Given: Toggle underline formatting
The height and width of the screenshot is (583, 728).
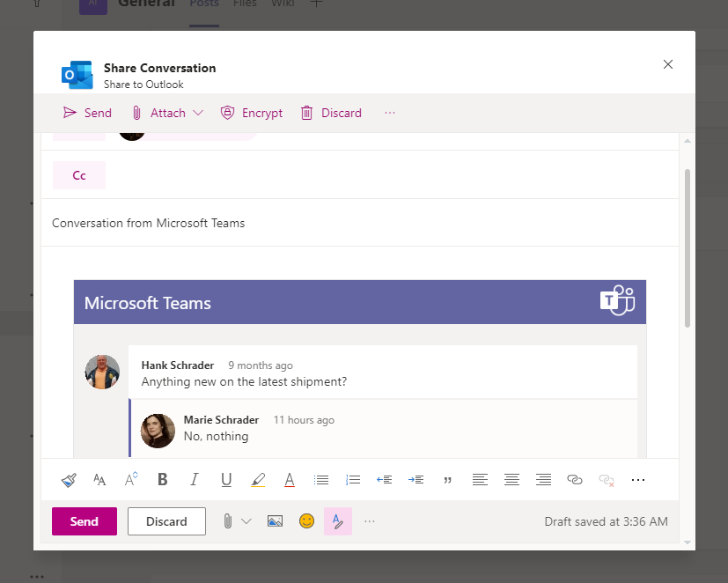Looking at the screenshot, I should (226, 480).
